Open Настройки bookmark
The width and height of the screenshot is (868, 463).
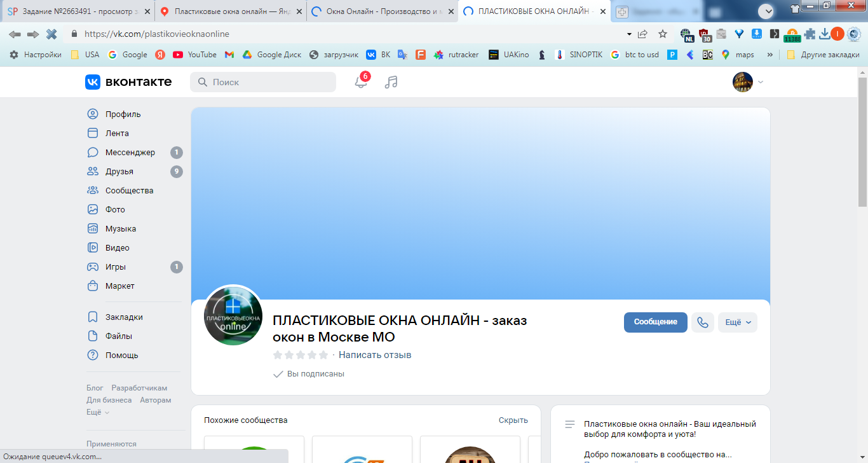[36, 55]
